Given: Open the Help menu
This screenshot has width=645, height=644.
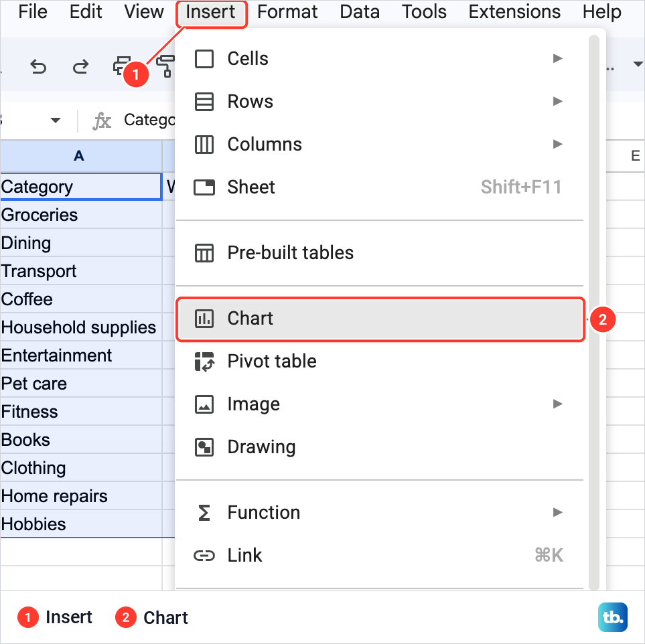Looking at the screenshot, I should [601, 12].
